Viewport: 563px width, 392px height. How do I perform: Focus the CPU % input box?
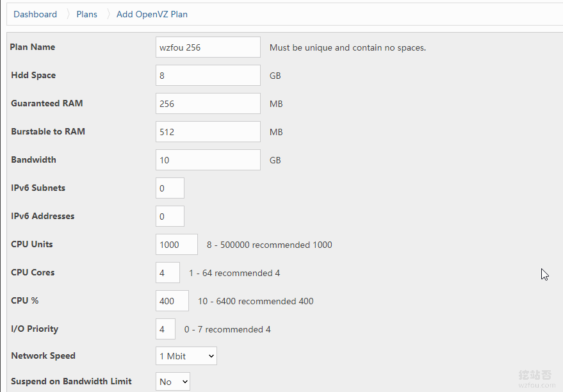pos(172,301)
